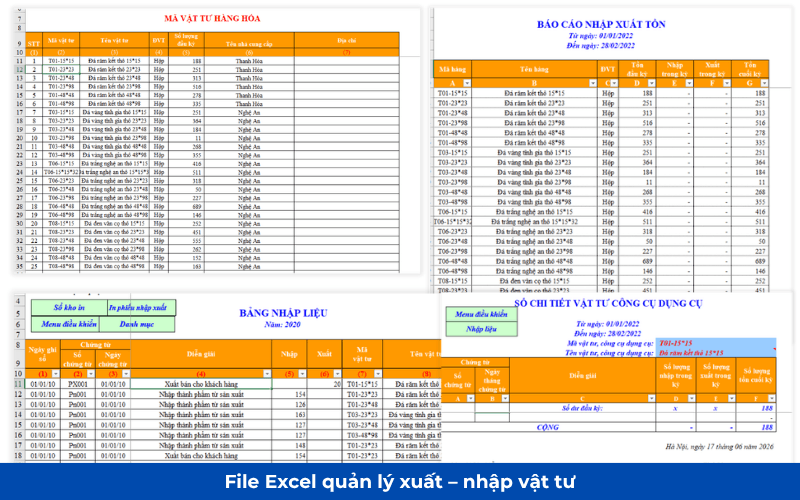Open column E filter under Nhập trong kỳ
The height and width of the screenshot is (500, 800).
click(x=689, y=83)
